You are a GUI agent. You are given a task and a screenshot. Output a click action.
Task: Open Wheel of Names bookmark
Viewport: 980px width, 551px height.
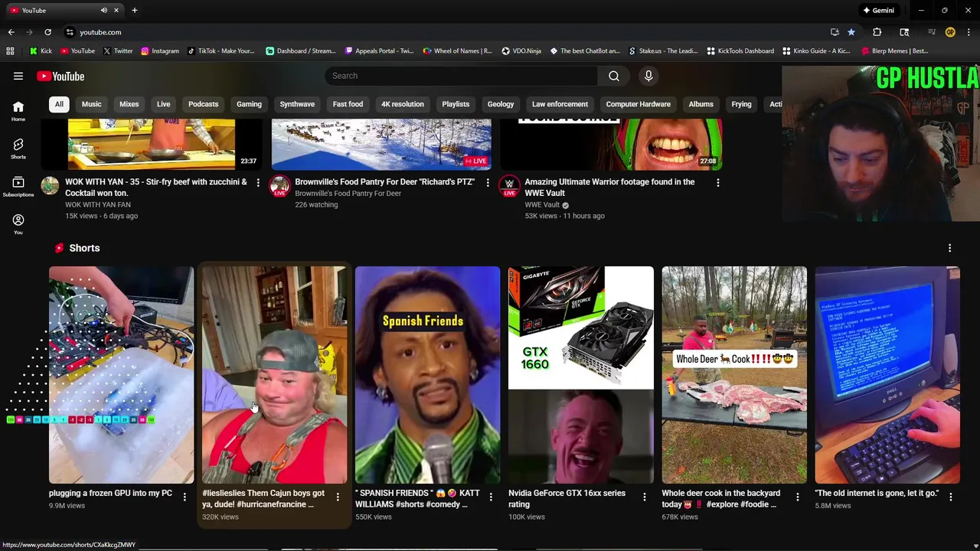tap(458, 51)
